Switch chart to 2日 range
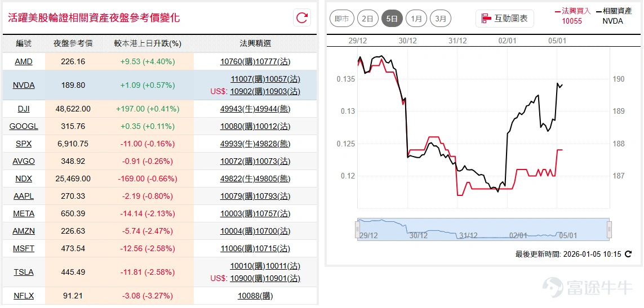Screen dimensions: 644x308 [367, 19]
